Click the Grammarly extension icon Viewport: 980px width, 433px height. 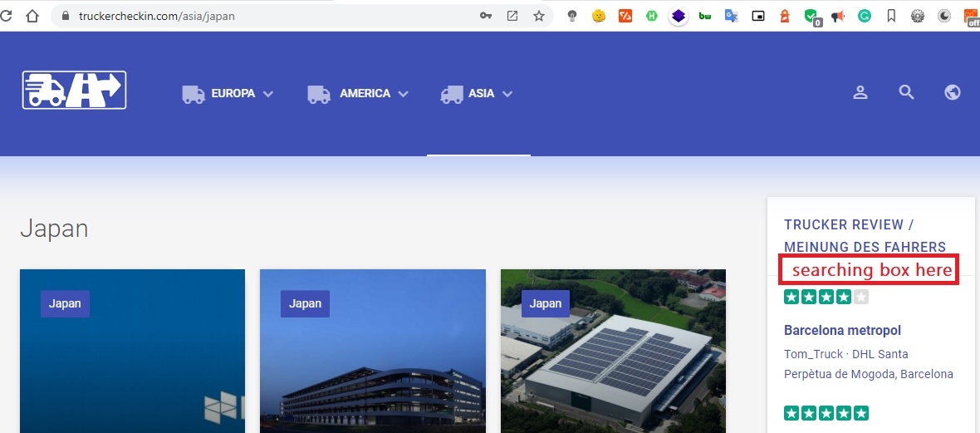(x=865, y=16)
